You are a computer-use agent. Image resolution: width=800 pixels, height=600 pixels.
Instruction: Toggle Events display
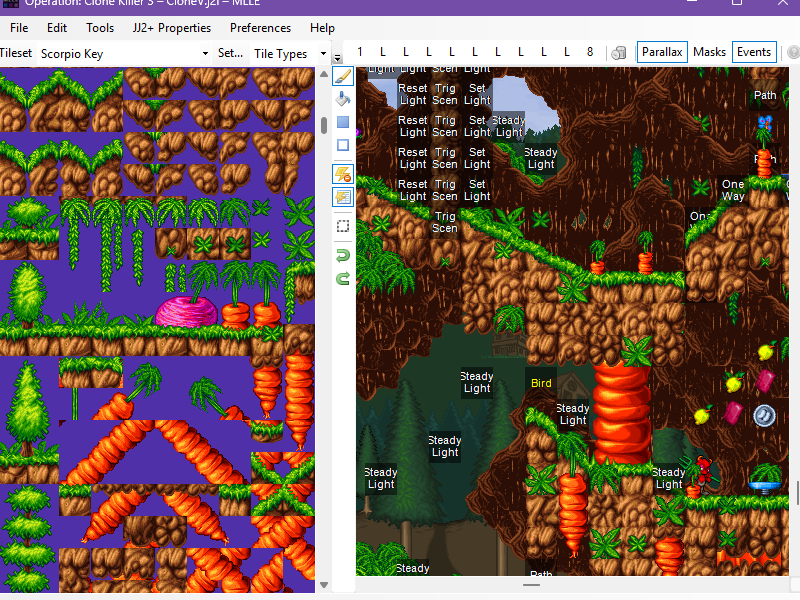[754, 52]
